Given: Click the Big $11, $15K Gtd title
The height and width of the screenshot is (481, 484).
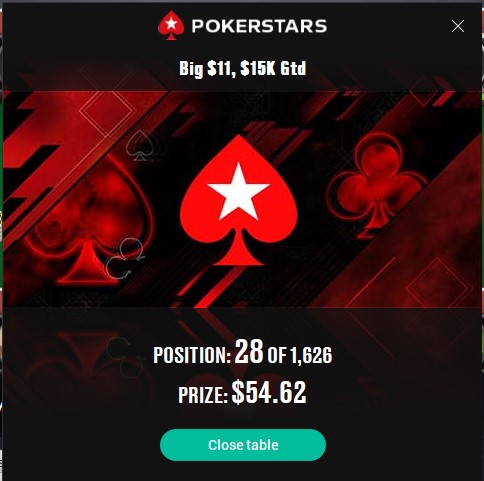Looking at the screenshot, I should point(243,68).
